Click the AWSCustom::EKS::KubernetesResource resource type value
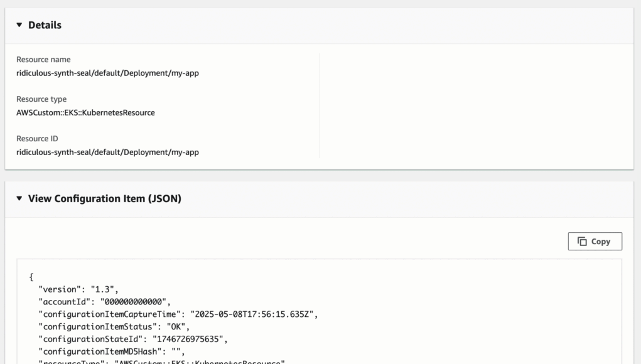The width and height of the screenshot is (641, 364). [x=85, y=113]
